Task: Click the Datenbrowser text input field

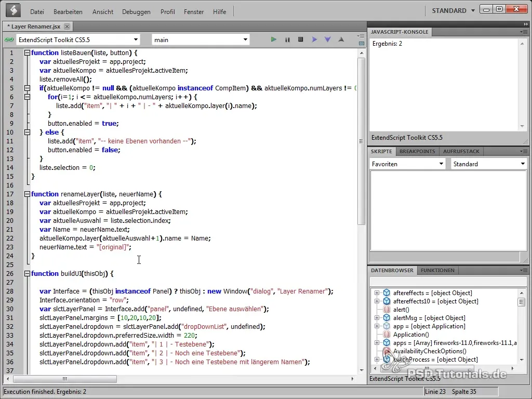Action: tap(448, 282)
